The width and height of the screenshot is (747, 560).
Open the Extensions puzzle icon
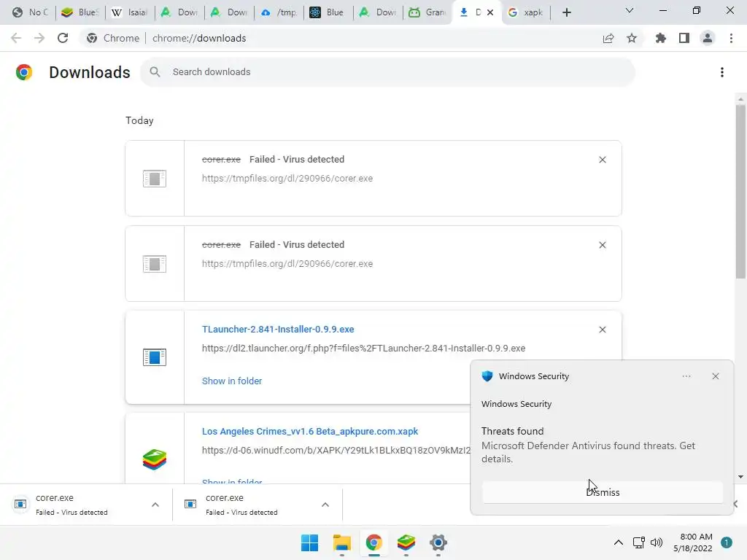(660, 38)
